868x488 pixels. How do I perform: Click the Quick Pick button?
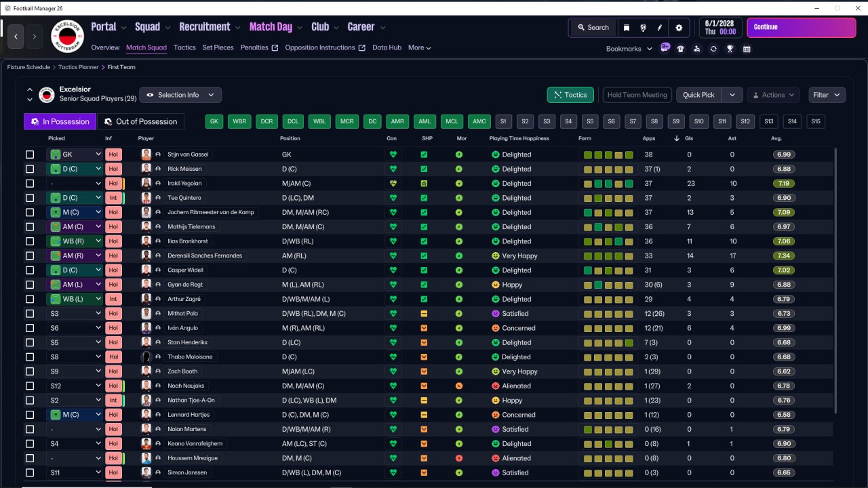tap(699, 95)
